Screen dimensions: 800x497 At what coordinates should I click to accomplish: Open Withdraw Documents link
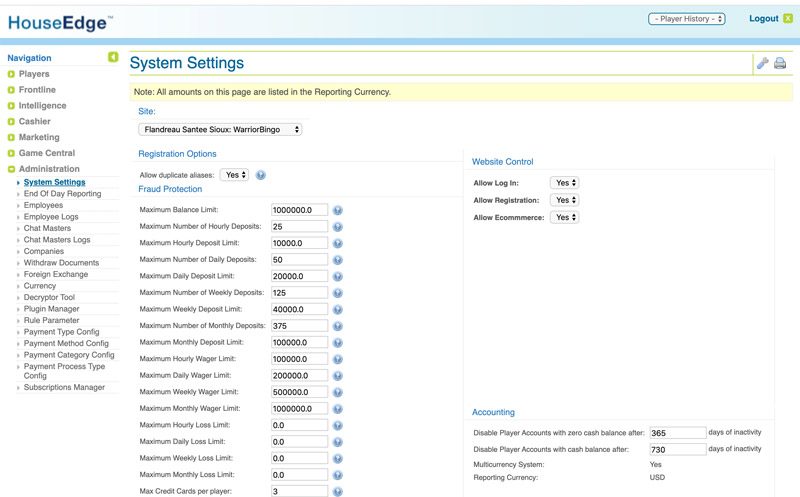click(x=61, y=263)
